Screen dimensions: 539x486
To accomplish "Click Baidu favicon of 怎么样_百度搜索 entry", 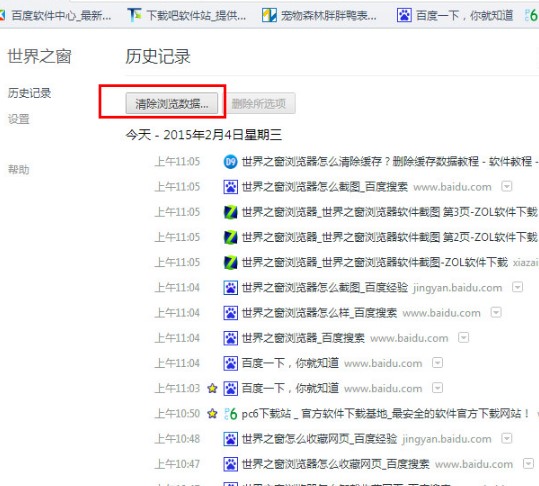I will (230, 313).
